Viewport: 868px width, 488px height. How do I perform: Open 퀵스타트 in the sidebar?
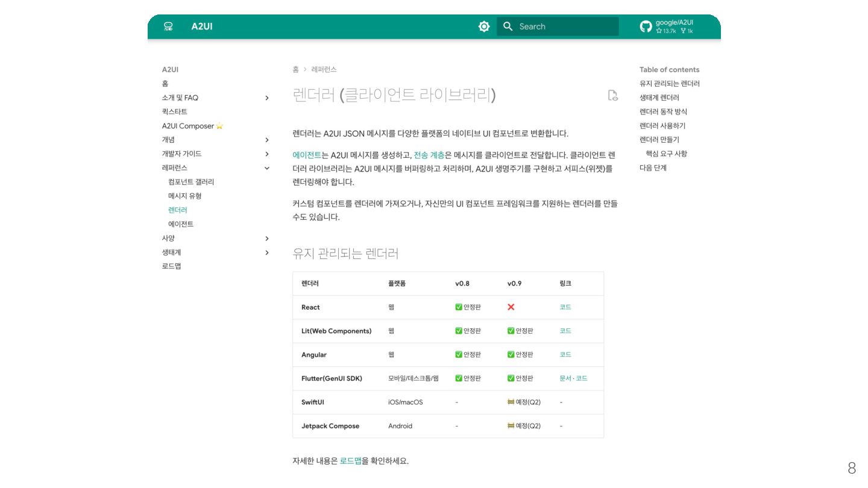tap(175, 111)
